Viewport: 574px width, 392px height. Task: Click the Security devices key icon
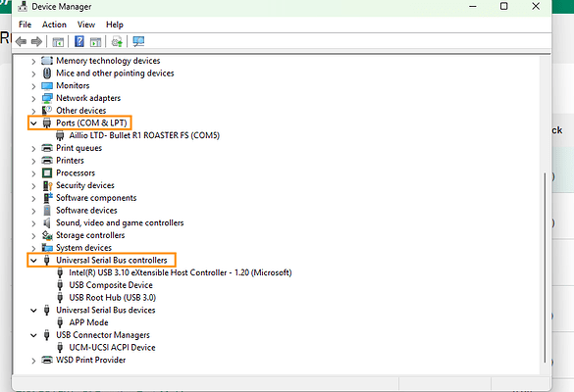click(x=48, y=185)
